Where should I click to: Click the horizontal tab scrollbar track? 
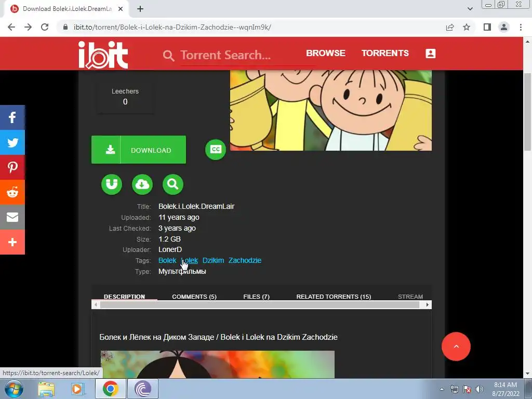click(260, 304)
